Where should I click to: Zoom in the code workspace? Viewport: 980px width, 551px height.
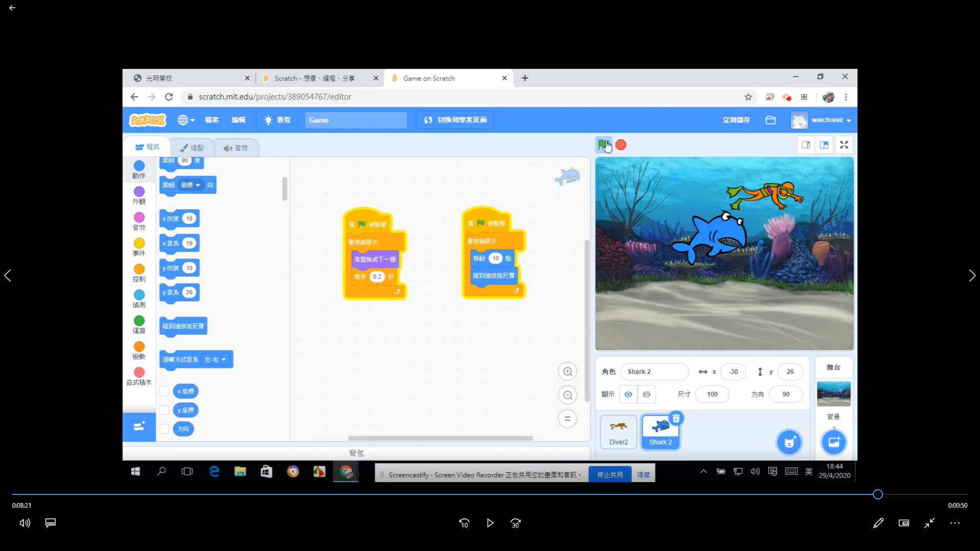(568, 371)
